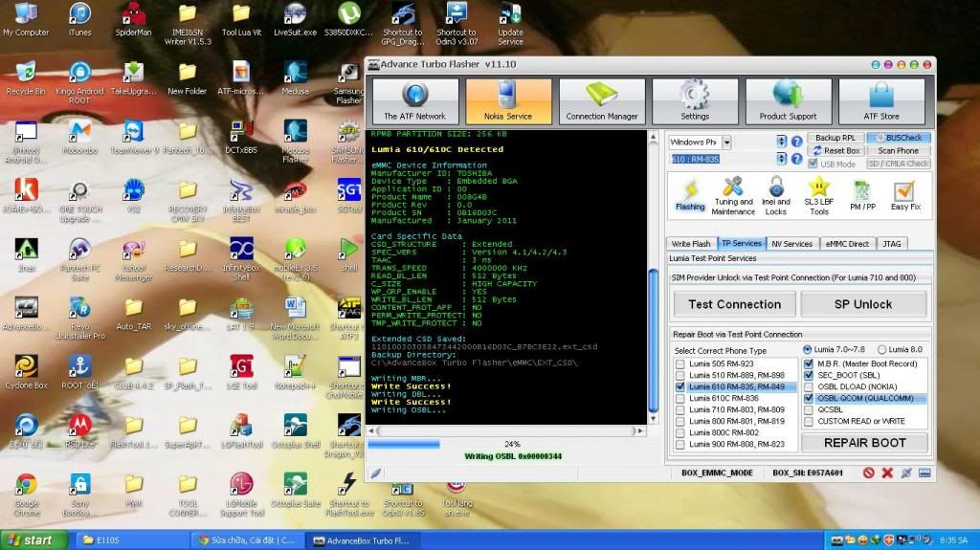Click the REPAIR BOOT button
The height and width of the screenshot is (550, 980).
864,443
